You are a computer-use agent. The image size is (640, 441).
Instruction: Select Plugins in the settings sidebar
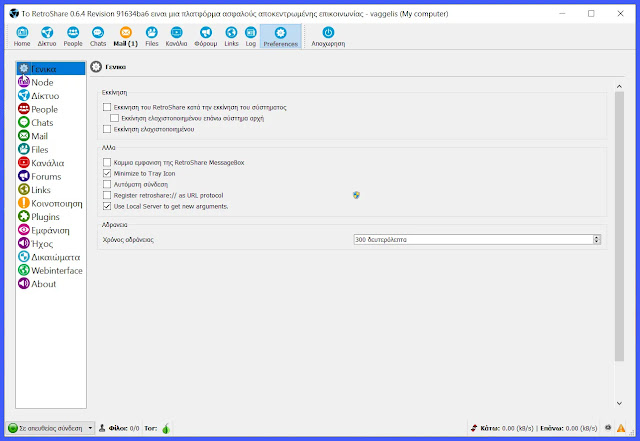point(51,216)
